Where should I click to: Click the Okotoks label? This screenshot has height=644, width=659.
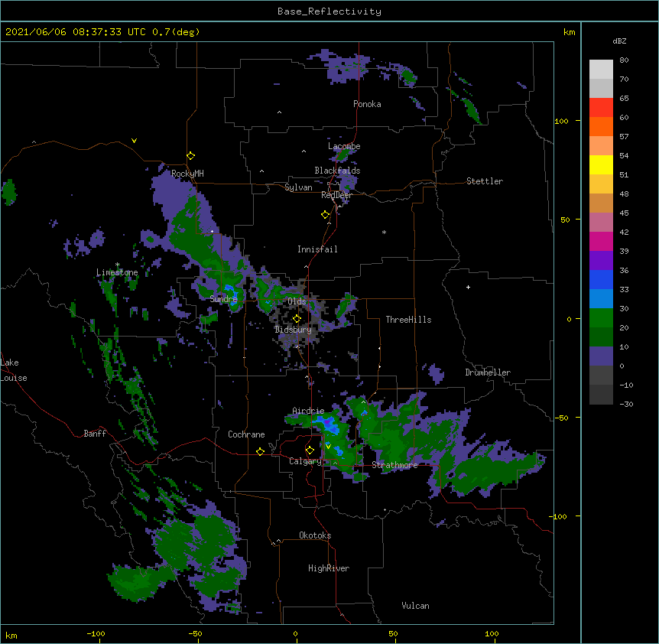point(315,535)
